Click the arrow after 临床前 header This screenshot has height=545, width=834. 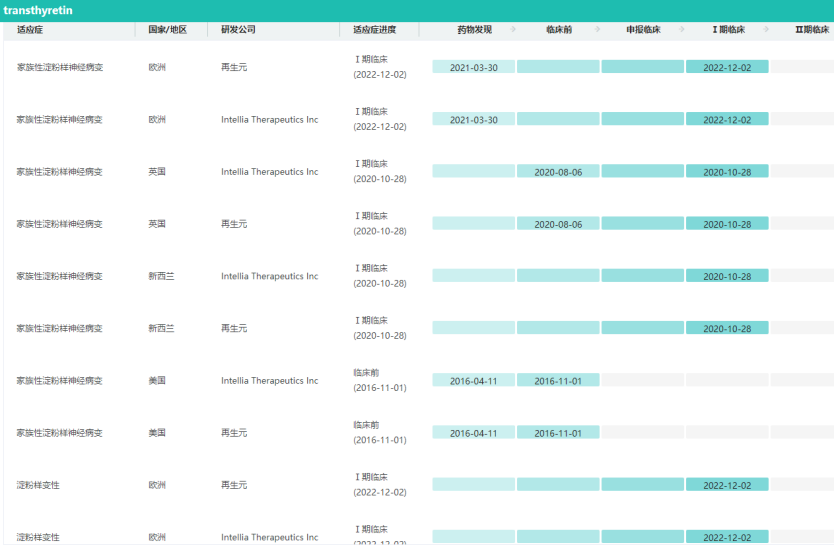[597, 29]
